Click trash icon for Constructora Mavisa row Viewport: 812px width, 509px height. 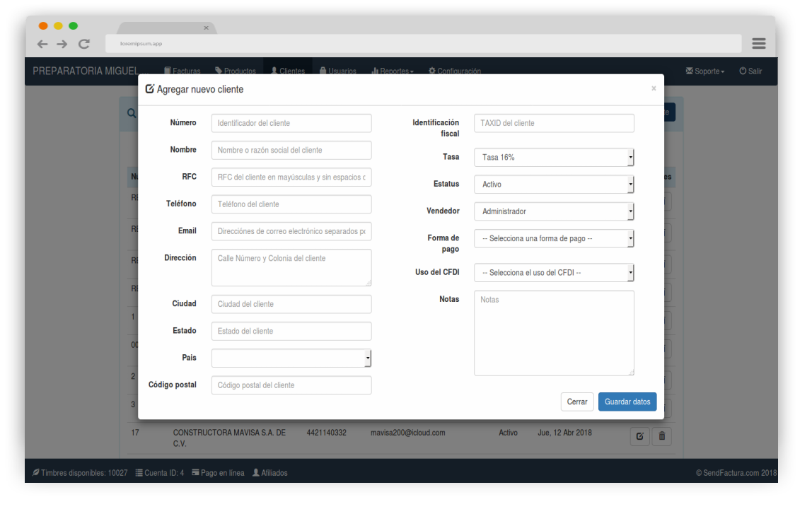[662, 436]
